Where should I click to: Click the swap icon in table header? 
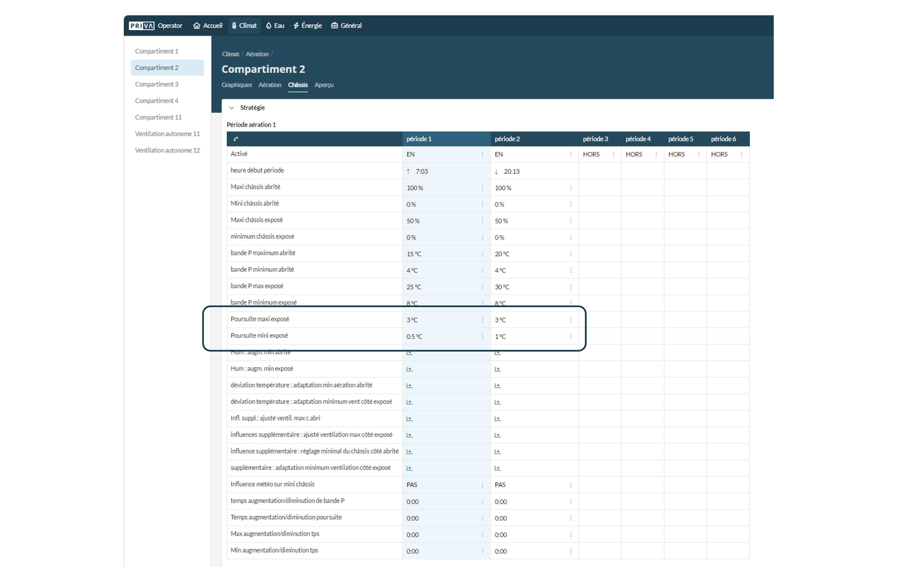236,139
